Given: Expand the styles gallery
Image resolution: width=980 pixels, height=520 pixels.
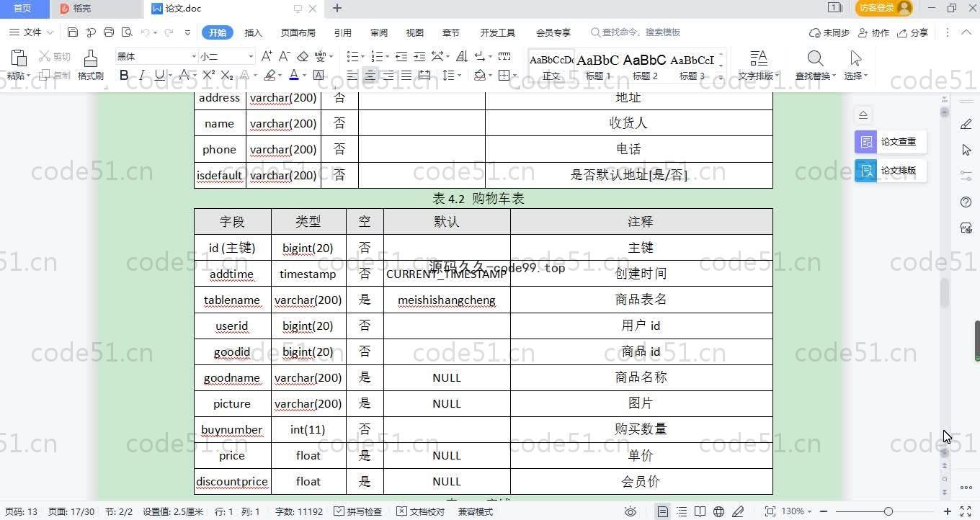Looking at the screenshot, I should tap(721, 77).
